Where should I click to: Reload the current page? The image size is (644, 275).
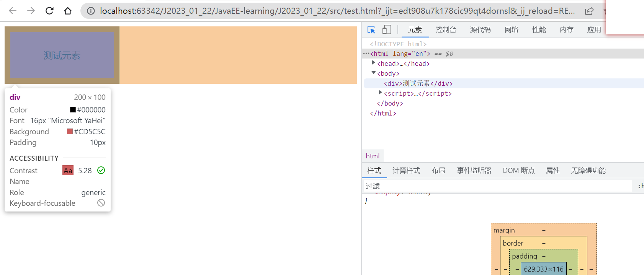(49, 11)
